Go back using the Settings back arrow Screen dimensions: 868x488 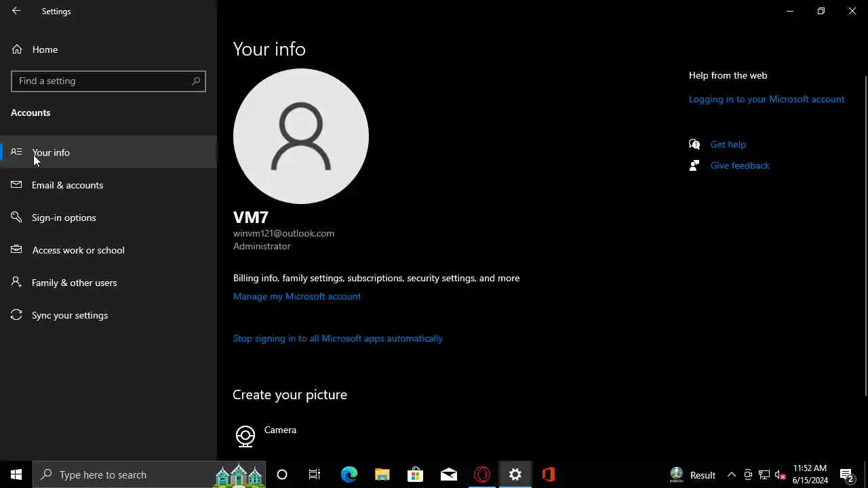click(16, 11)
